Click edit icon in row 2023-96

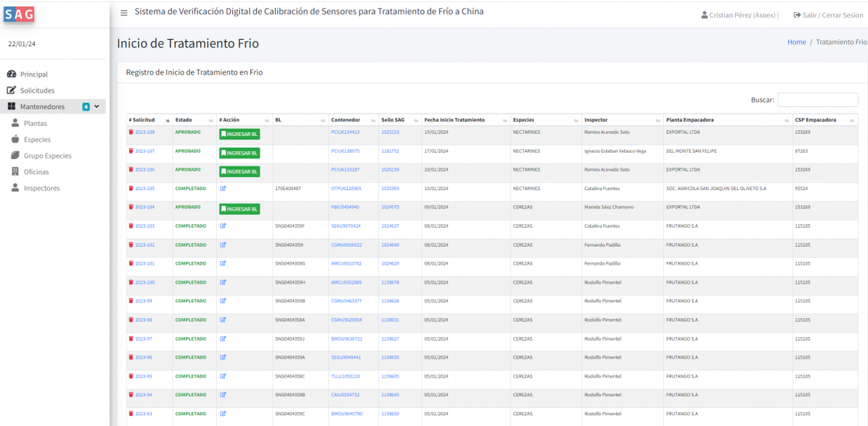click(x=223, y=357)
